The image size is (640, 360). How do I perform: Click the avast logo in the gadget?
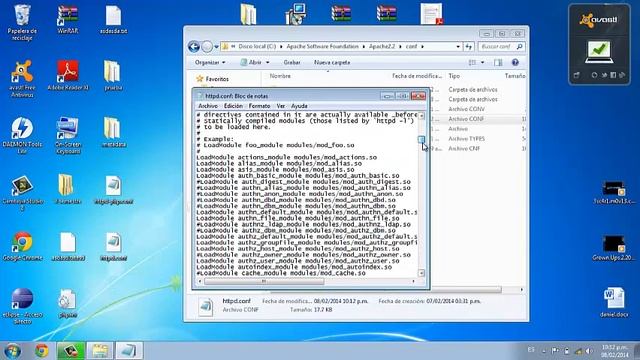pyautogui.click(x=599, y=20)
